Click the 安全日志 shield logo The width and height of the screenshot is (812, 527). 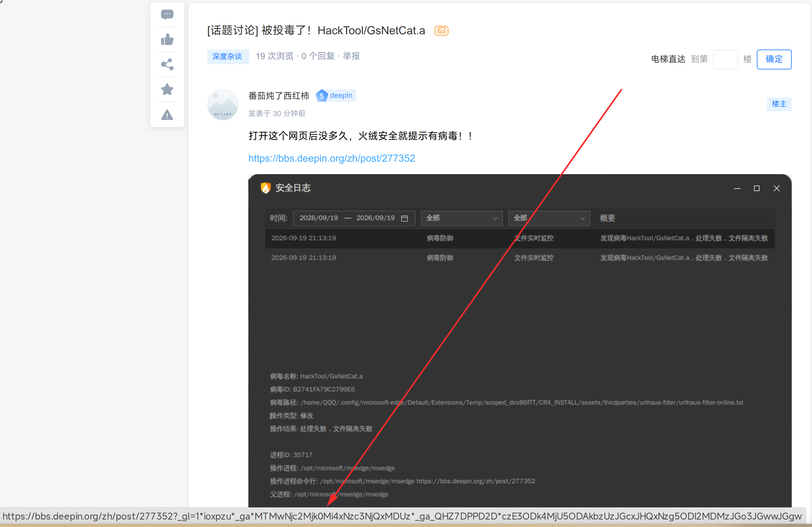(265, 188)
